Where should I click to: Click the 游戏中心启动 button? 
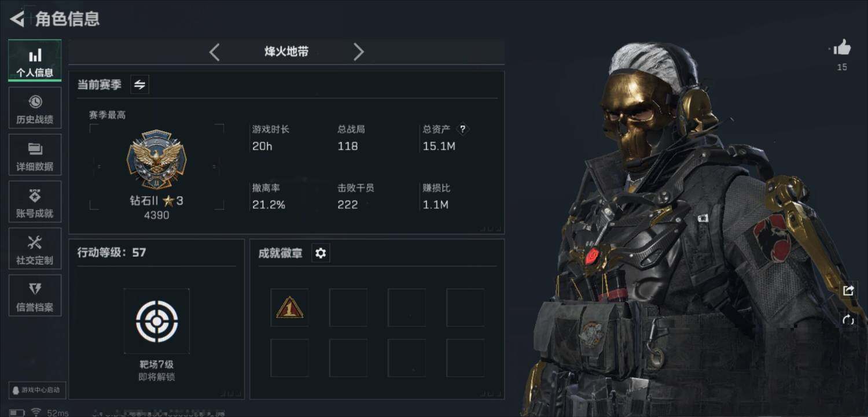click(x=37, y=390)
